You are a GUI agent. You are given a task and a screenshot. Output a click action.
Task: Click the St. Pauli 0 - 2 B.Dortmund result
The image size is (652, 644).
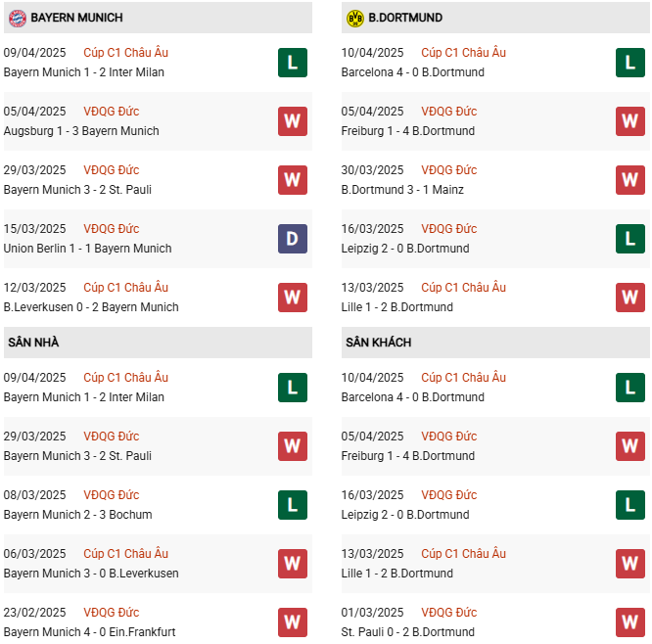[x=408, y=632]
